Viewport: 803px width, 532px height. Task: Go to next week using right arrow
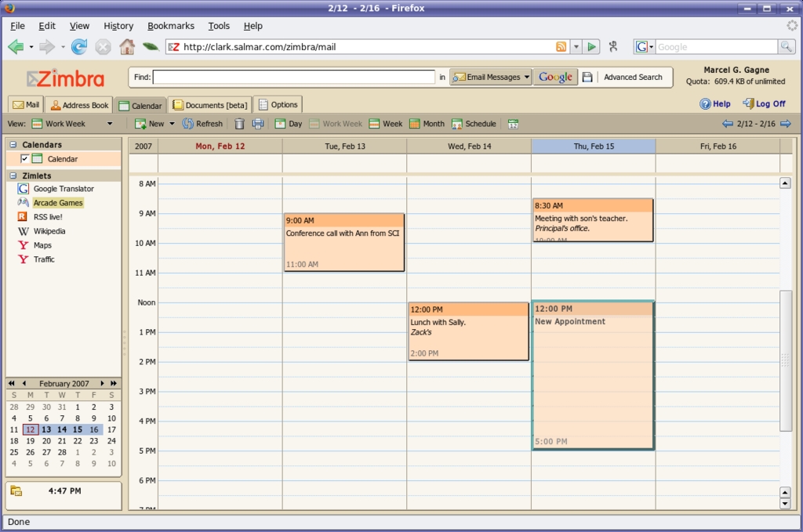(786, 124)
